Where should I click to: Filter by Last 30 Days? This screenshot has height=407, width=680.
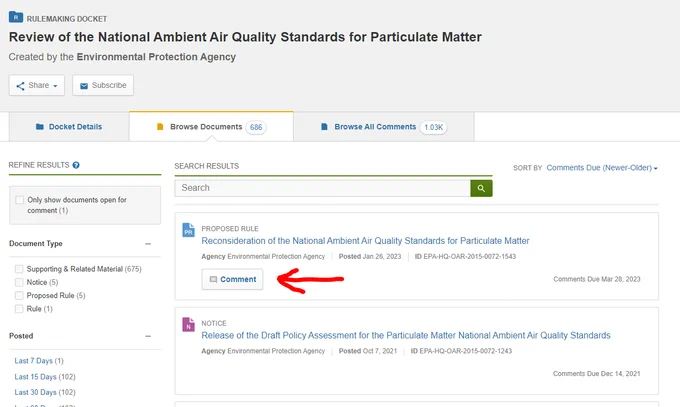coord(35,392)
